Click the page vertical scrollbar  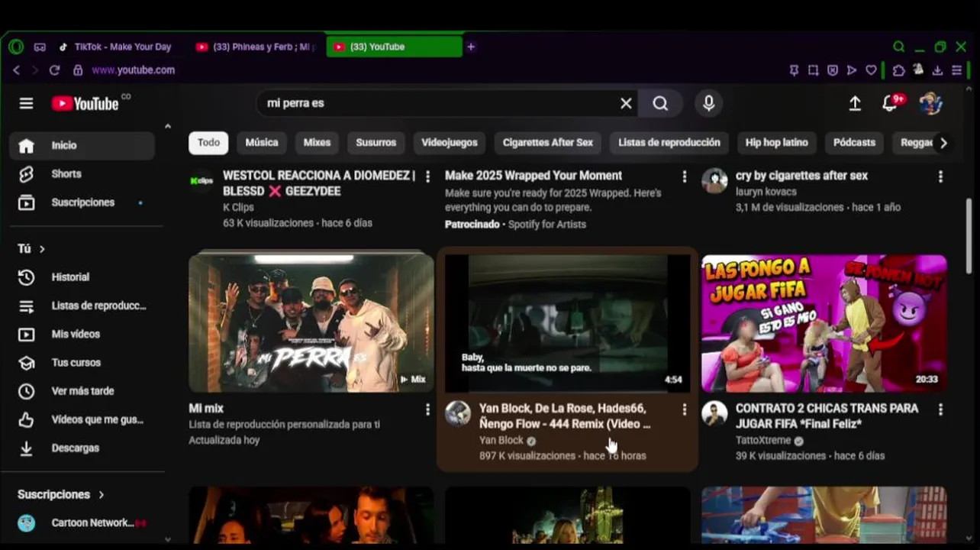tap(969, 235)
